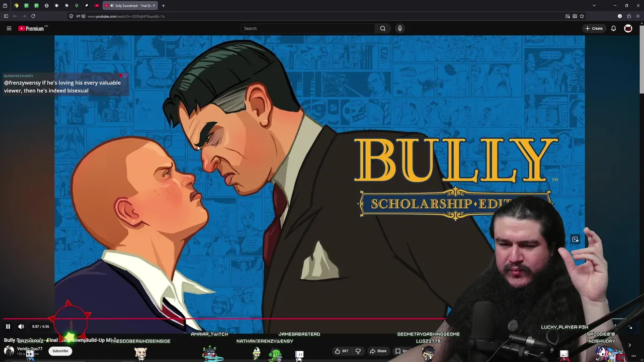Open Veridis Quo77 channel name link
Image resolution: width=644 pixels, height=362 pixels.
(30, 349)
